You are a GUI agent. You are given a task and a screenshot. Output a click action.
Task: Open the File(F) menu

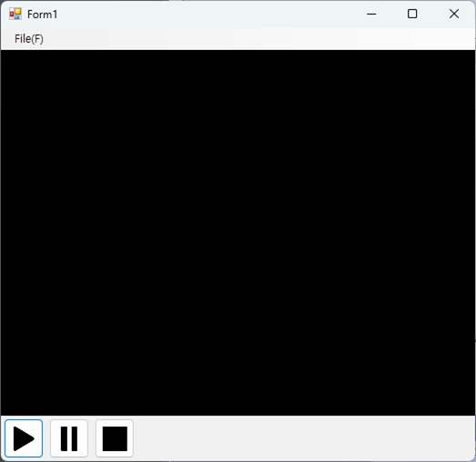tap(29, 39)
